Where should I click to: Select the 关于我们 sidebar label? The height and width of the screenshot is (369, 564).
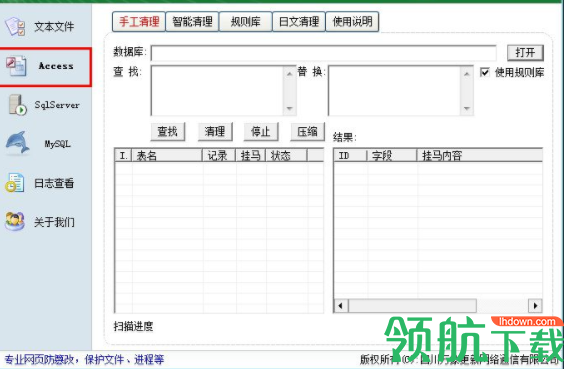coord(54,222)
